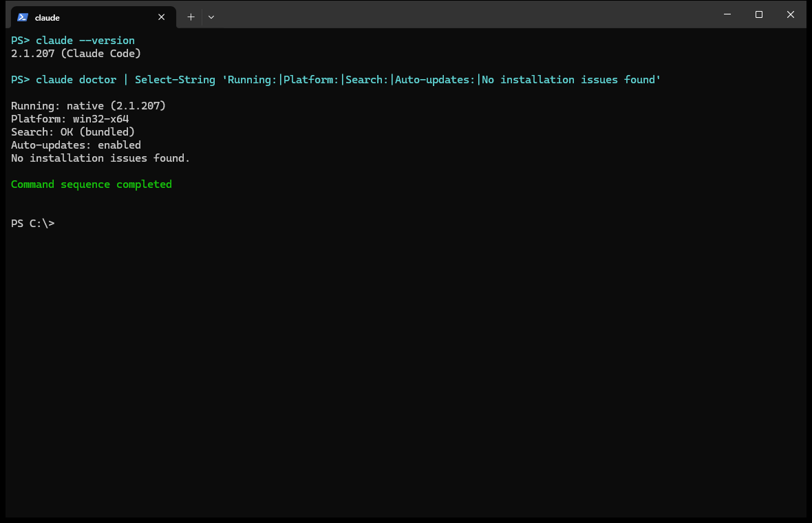Click the green 'Command sequence completed' message
This screenshot has height=523, width=812.
click(91, 184)
